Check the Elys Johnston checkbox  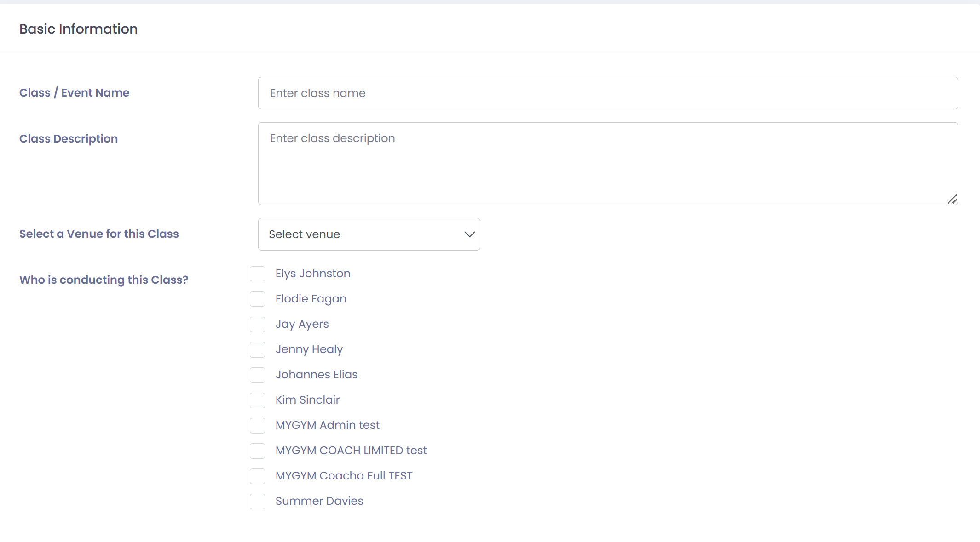pos(257,274)
